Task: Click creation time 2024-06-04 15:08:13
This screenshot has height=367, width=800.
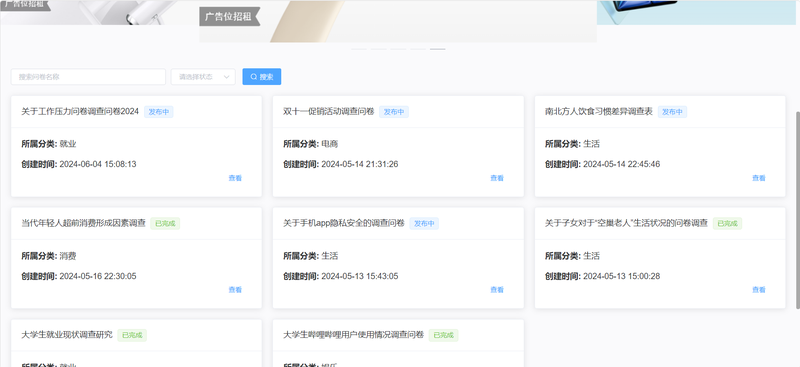Action: point(98,164)
